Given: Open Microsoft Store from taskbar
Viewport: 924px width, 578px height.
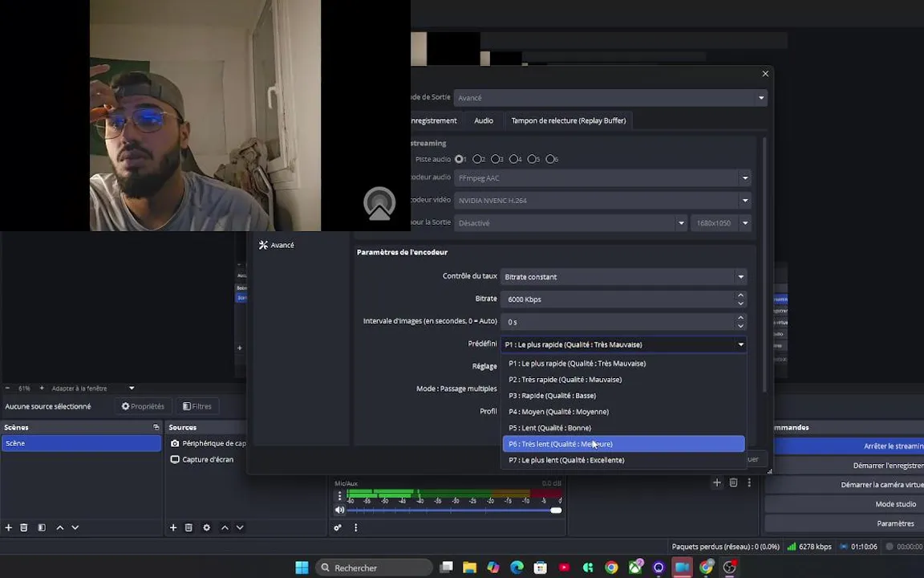Looking at the screenshot, I should [x=541, y=568].
